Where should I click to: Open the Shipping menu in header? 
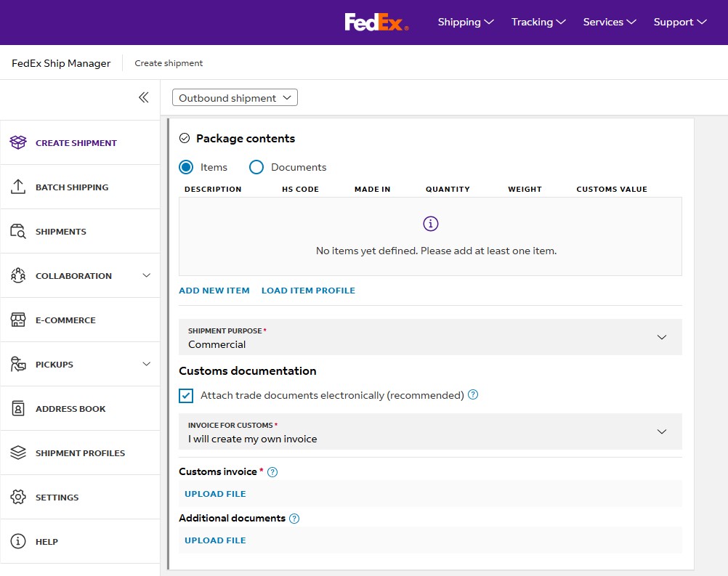(x=466, y=22)
